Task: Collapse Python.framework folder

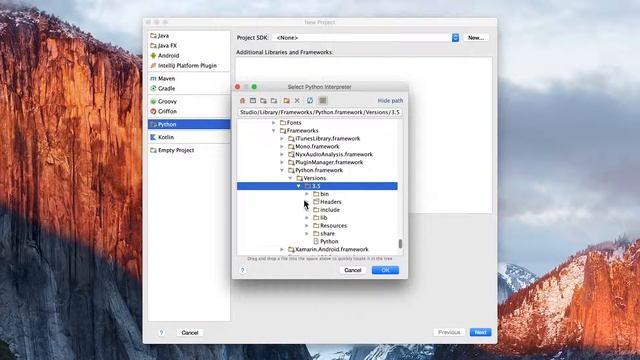Action: coord(282,170)
